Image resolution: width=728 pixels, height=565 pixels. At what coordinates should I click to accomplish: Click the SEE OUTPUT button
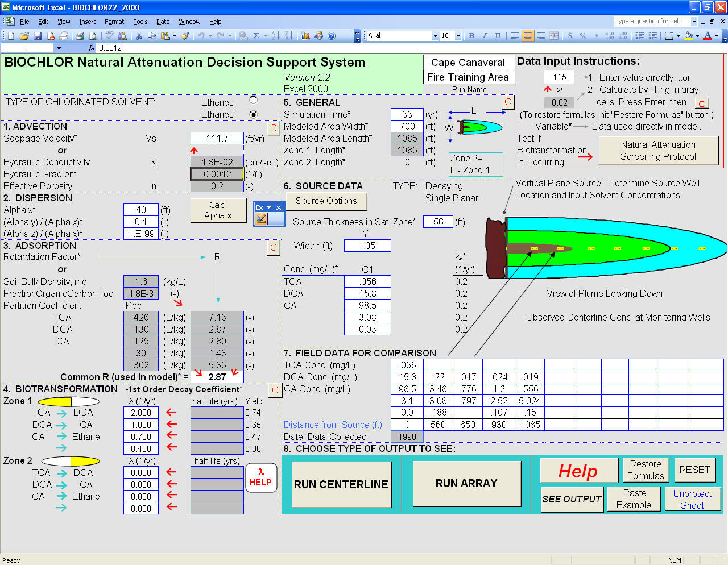click(x=572, y=499)
